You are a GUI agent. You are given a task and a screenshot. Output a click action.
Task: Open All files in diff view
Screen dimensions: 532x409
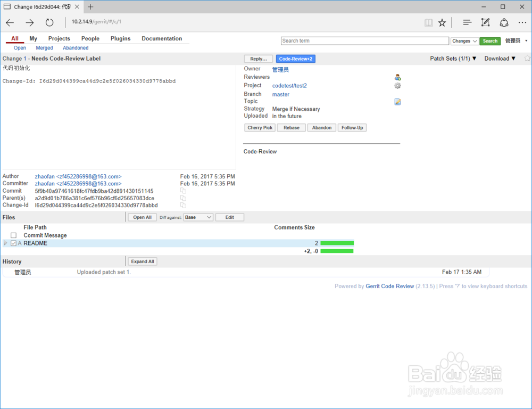142,217
